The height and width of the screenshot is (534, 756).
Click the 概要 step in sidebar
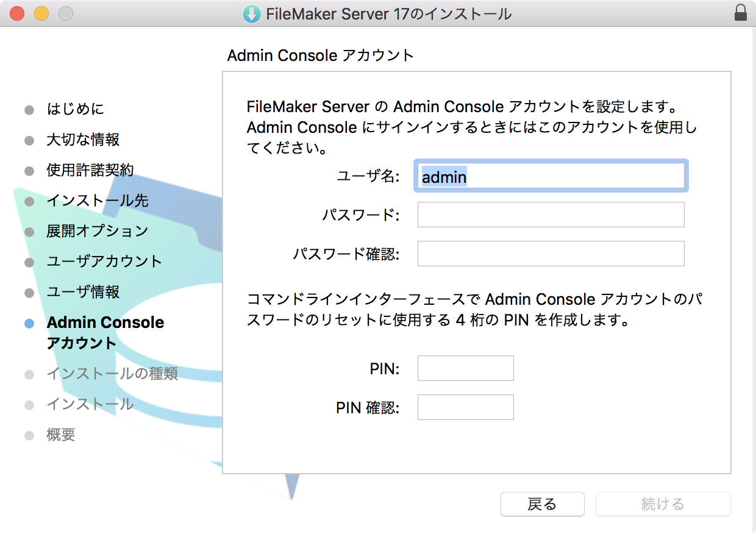[x=61, y=435]
